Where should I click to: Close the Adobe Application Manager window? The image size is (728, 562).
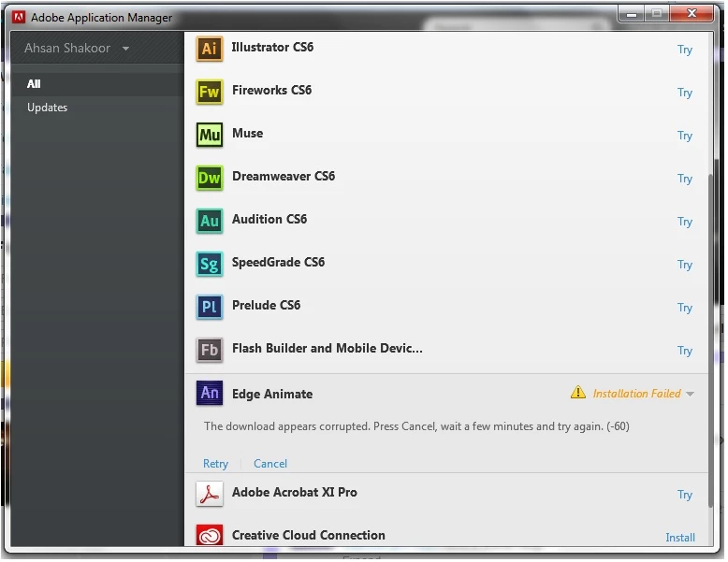pyautogui.click(x=692, y=13)
